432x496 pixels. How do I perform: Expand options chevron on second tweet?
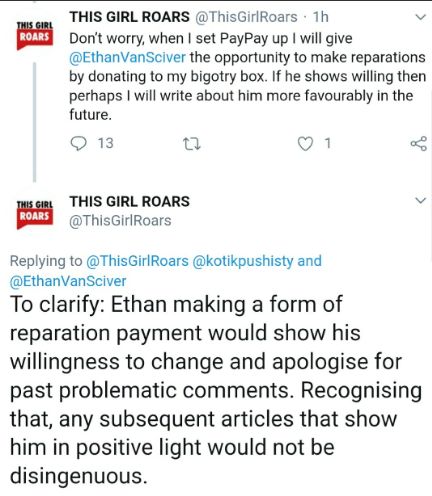pyautogui.click(x=421, y=201)
